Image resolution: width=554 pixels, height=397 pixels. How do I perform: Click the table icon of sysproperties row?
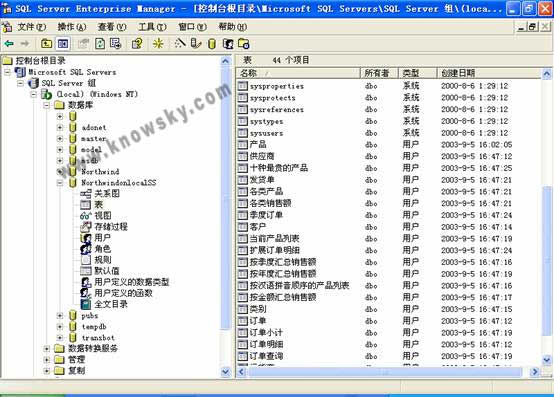pos(242,86)
